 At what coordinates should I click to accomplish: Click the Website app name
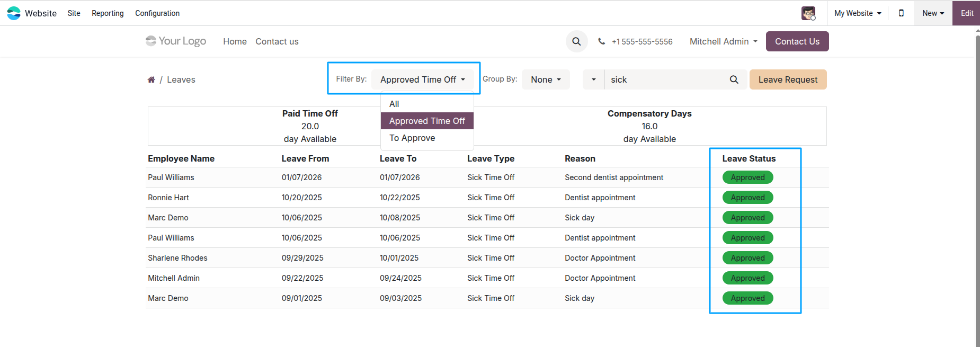click(41, 13)
